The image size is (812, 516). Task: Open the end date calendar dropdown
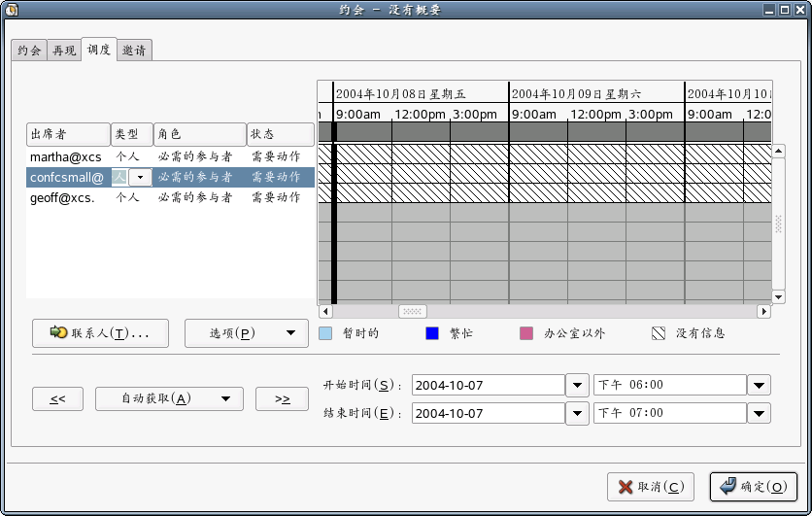point(577,413)
